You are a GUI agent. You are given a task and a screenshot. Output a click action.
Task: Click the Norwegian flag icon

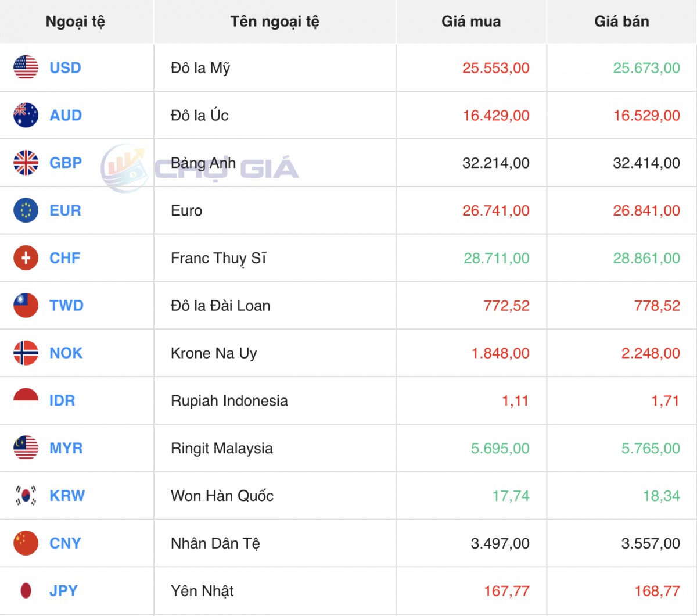(26, 353)
